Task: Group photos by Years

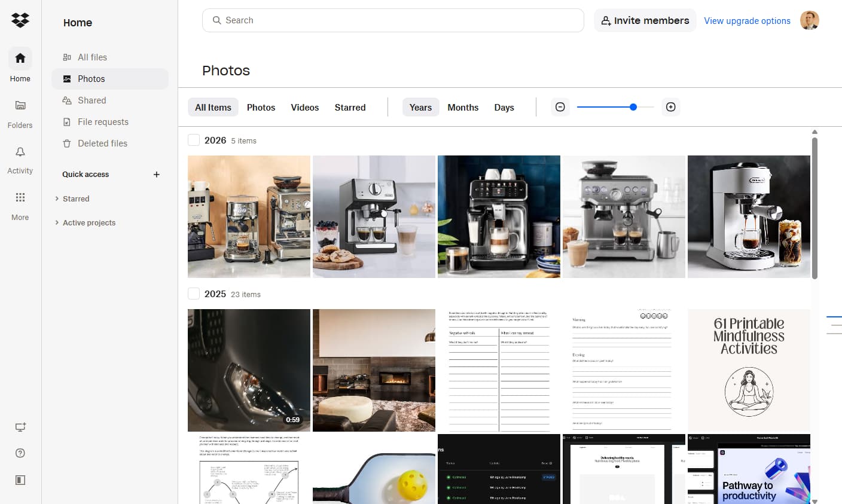Action: click(420, 108)
